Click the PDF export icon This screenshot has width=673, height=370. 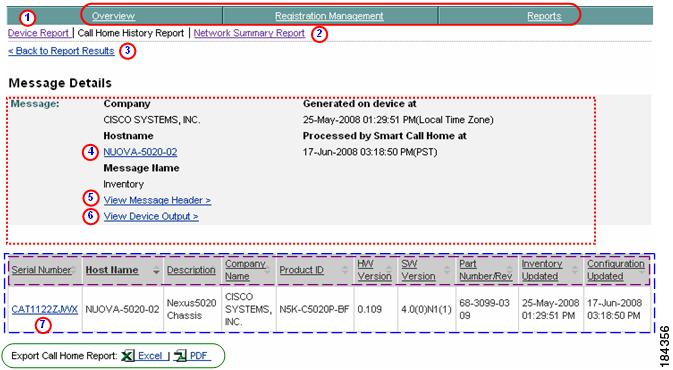point(180,356)
